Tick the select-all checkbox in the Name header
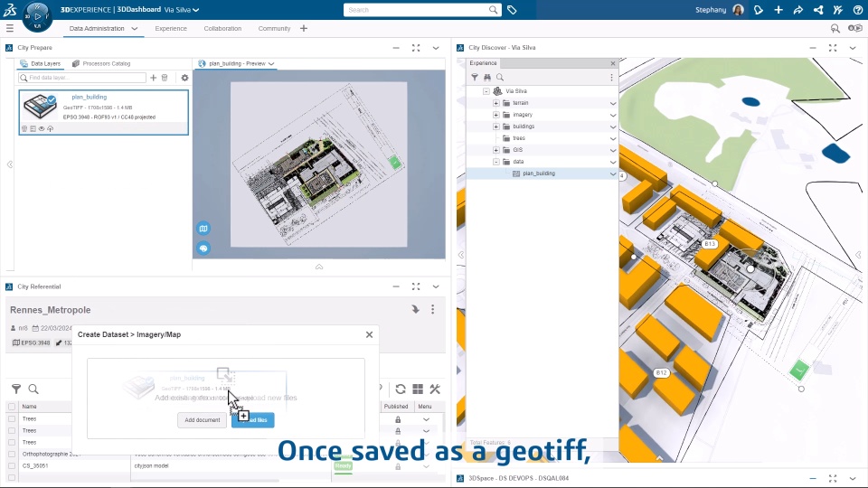The width and height of the screenshot is (868, 488). coord(12,407)
